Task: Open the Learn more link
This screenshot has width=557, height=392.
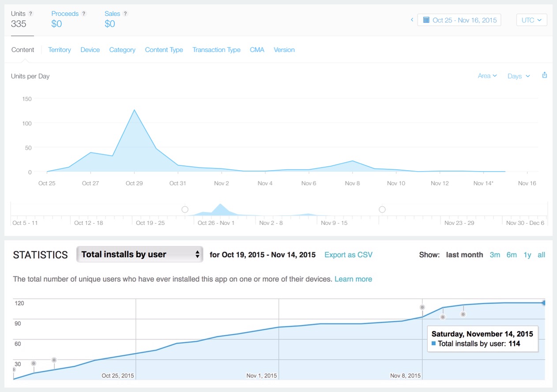Action: pos(353,279)
